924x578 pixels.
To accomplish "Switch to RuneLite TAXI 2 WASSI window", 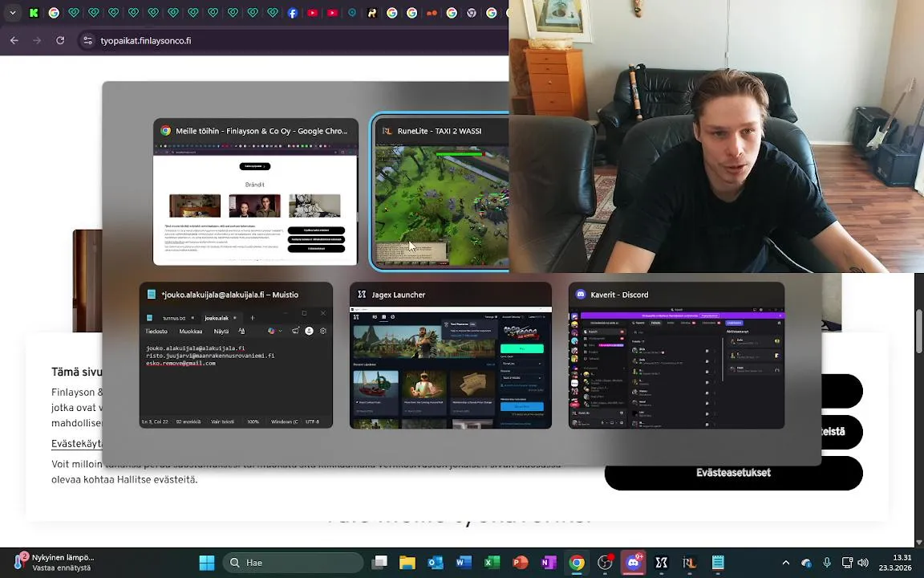I will tap(440, 190).
